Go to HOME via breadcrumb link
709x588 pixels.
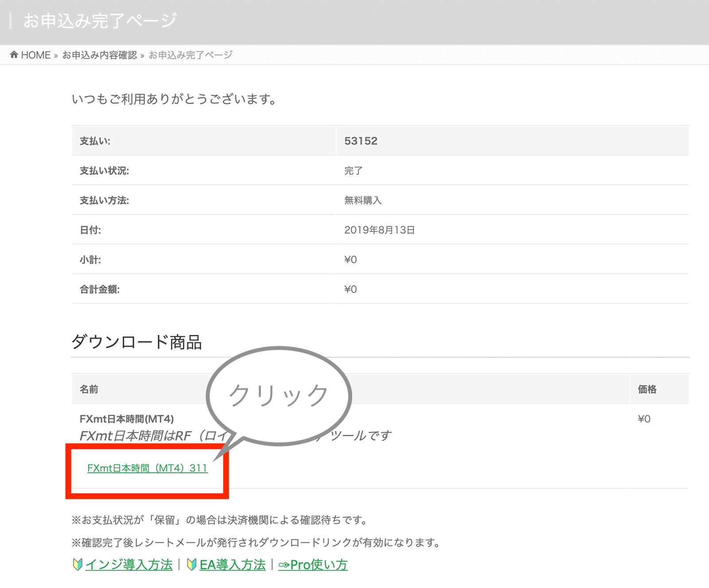[x=35, y=55]
